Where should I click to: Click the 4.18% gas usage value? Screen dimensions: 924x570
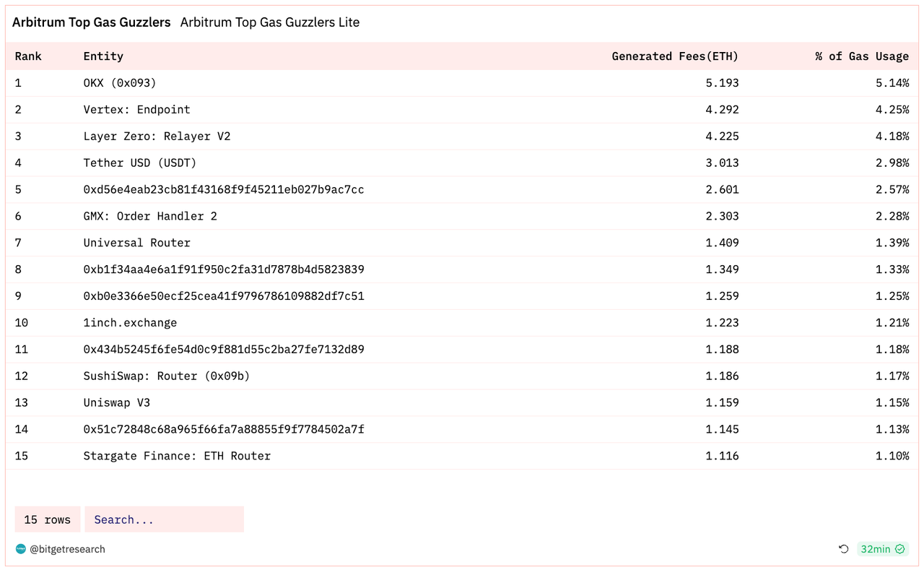[892, 137]
